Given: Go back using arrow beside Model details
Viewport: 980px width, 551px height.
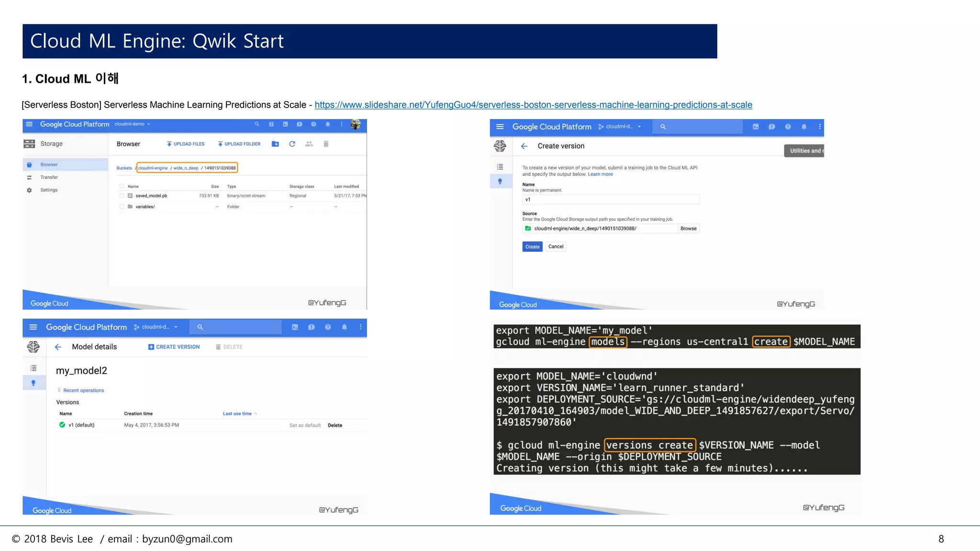Looking at the screenshot, I should pos(58,347).
